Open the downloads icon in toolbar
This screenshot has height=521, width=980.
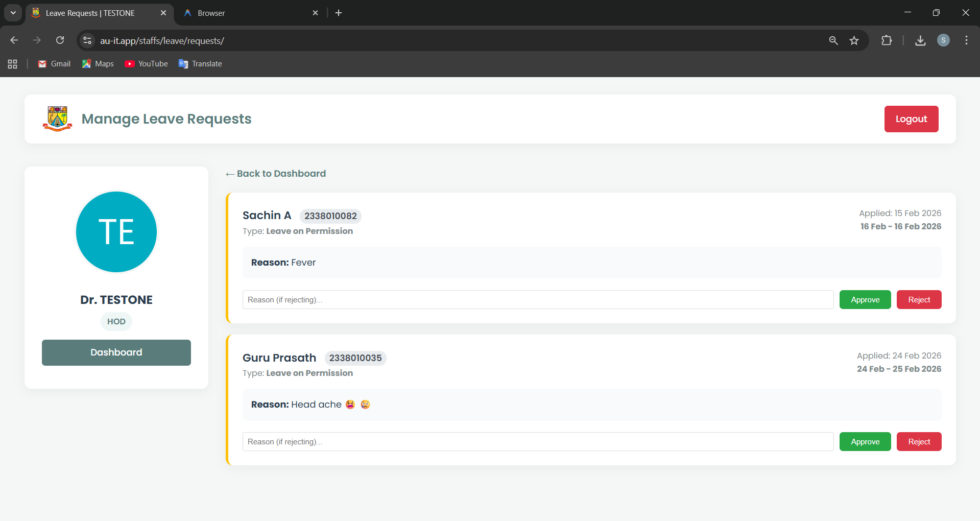(x=920, y=40)
